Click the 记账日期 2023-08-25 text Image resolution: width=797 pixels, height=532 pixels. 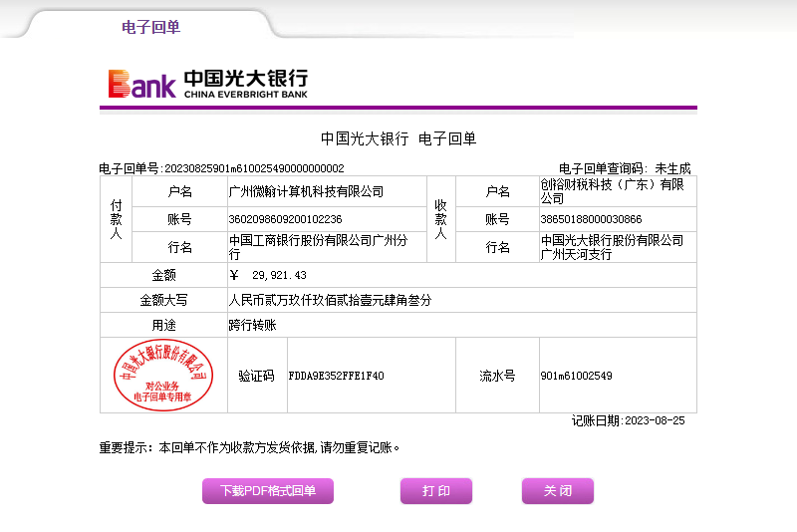[628, 420]
